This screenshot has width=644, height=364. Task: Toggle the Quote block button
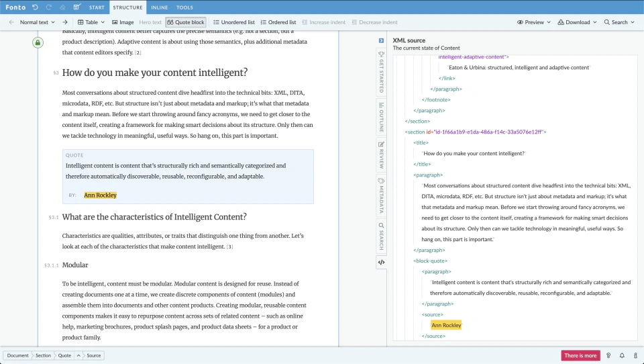pos(186,22)
